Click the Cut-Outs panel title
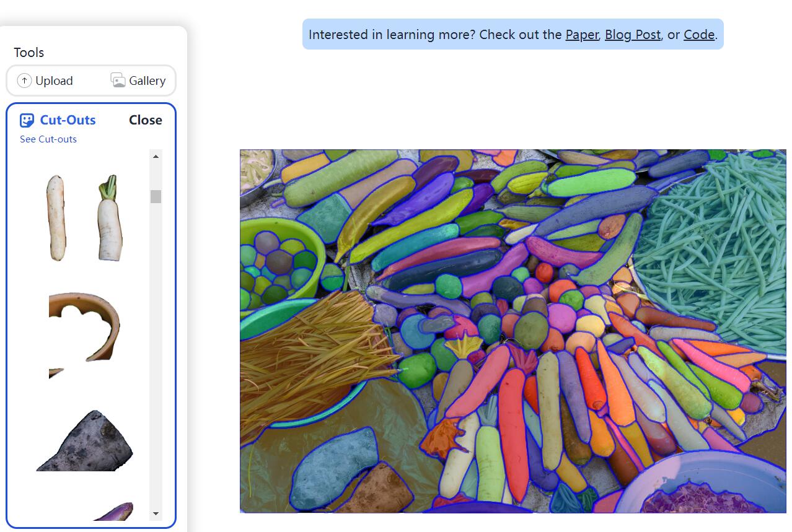This screenshot has width=792, height=532. [x=68, y=120]
